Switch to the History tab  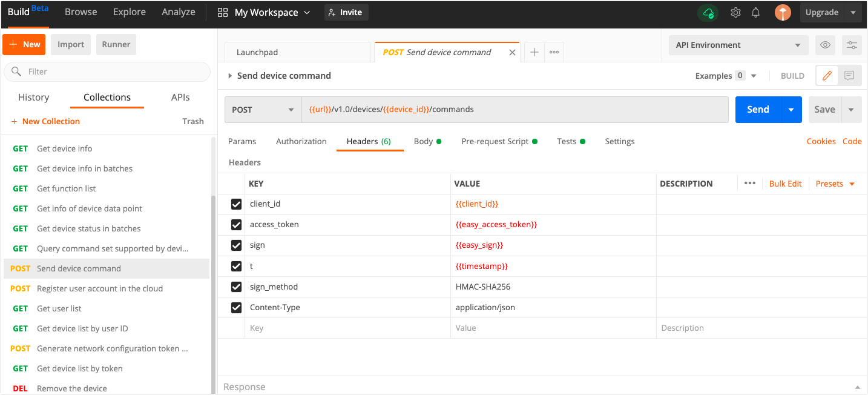click(x=34, y=97)
